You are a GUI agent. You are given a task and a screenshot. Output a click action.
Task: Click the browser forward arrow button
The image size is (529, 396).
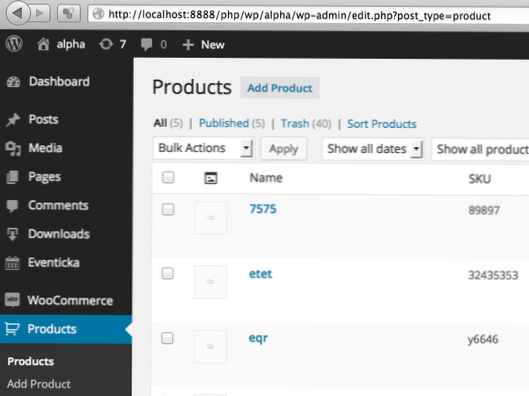coord(40,13)
